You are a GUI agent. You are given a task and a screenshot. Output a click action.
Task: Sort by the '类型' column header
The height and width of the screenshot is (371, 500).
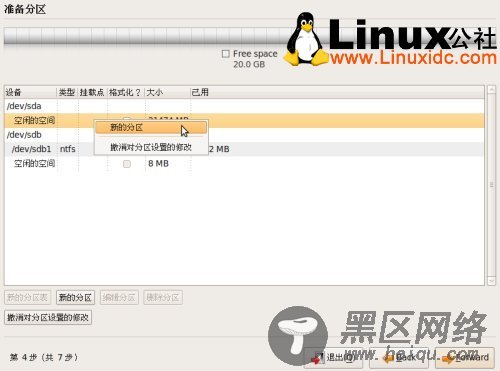pyautogui.click(x=67, y=92)
